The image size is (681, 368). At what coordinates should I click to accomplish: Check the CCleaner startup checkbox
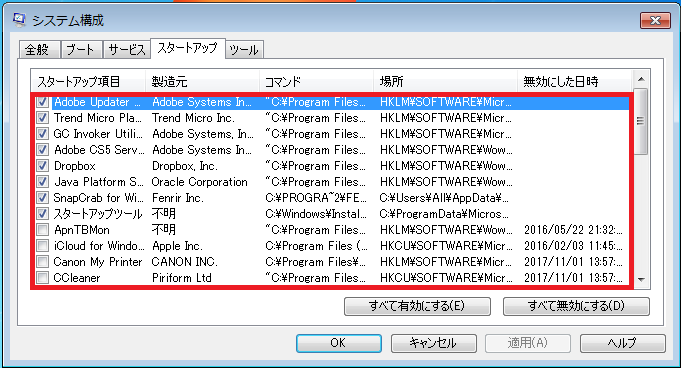pos(42,278)
